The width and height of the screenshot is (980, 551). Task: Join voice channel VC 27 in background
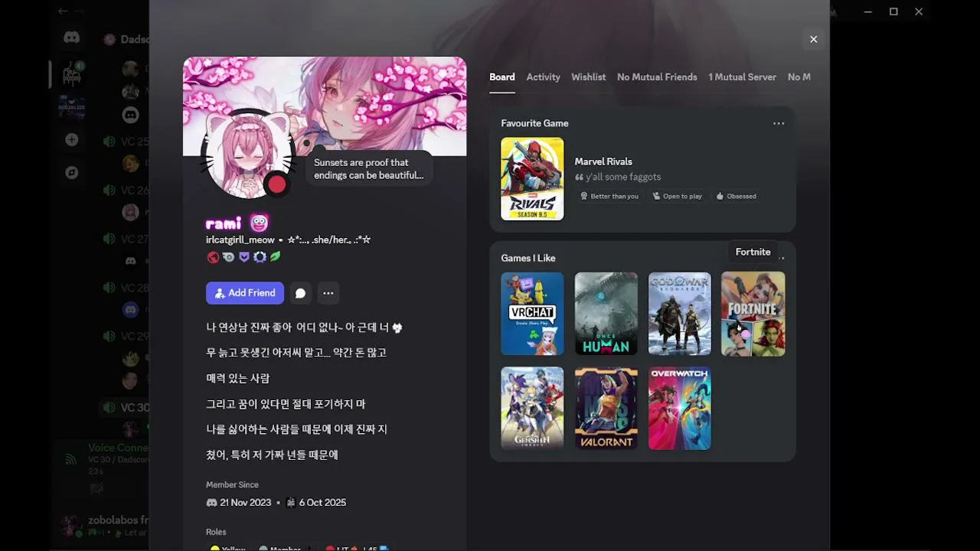coord(126,240)
